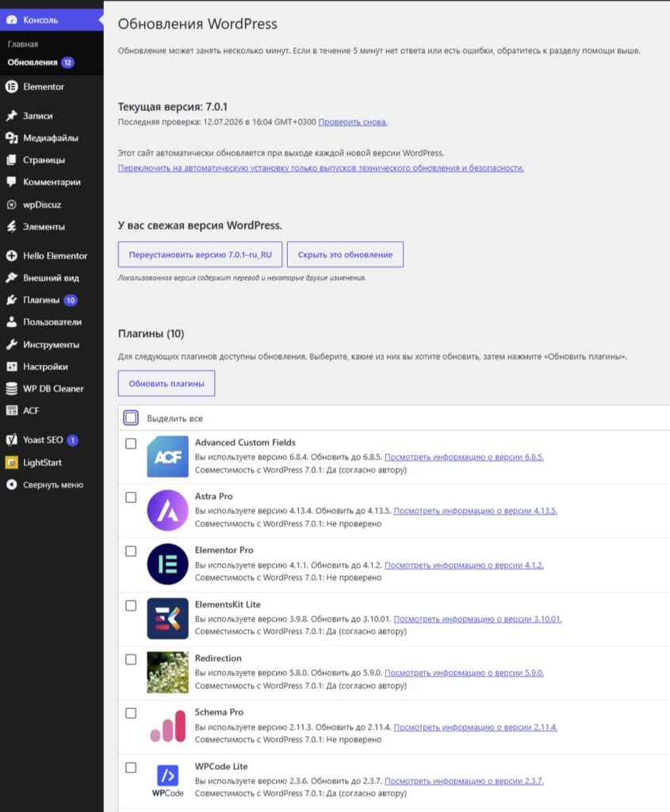Enable the Redirection plugin checkbox
Image resolution: width=670 pixels, height=812 pixels.
pyautogui.click(x=131, y=659)
